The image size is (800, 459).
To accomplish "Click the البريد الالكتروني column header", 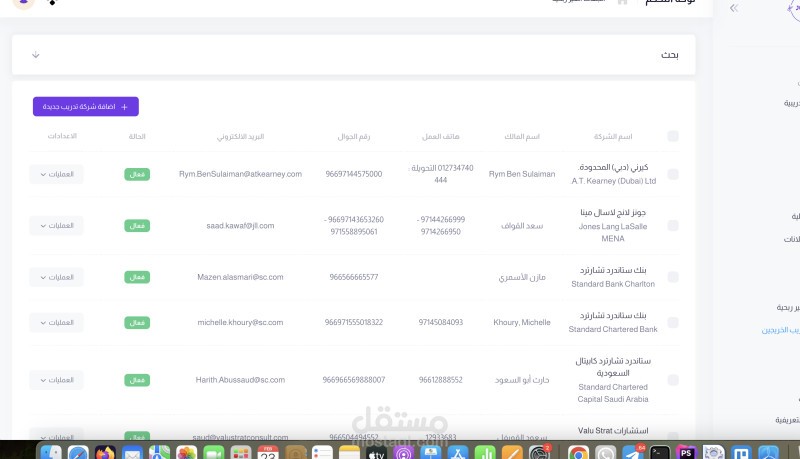I will [240, 136].
